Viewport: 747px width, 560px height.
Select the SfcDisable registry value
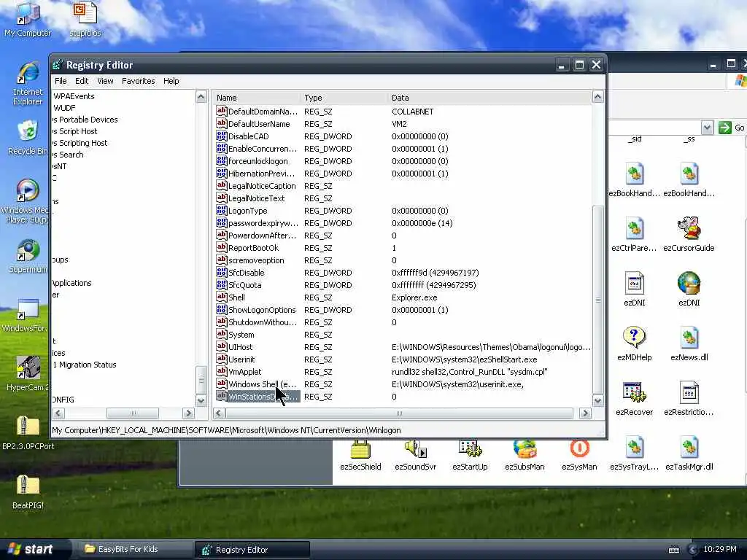point(246,273)
